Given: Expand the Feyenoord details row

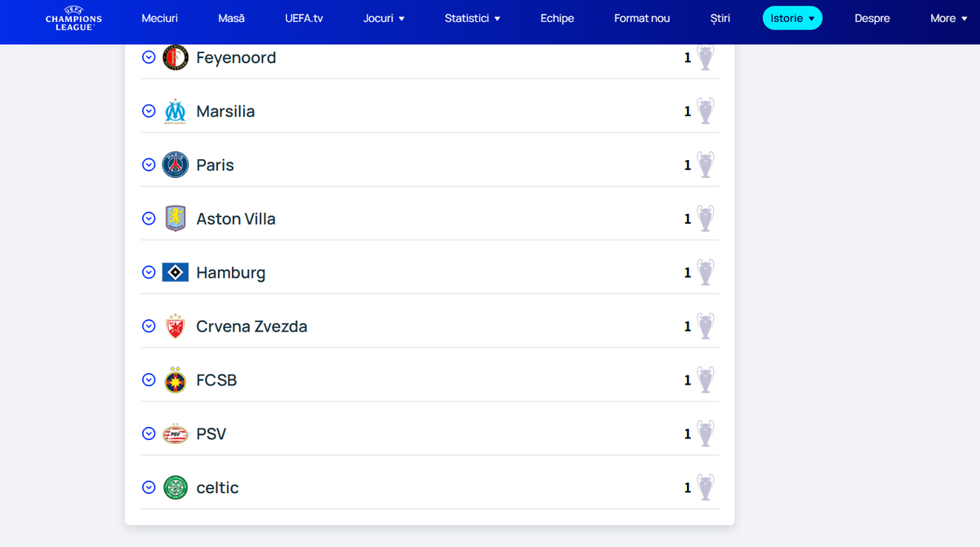Looking at the screenshot, I should tap(149, 57).
